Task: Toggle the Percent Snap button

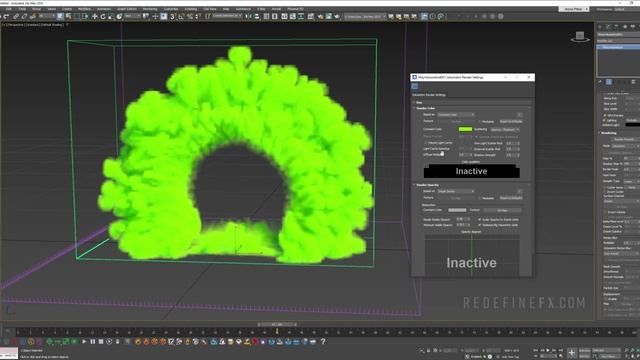Action: point(190,16)
